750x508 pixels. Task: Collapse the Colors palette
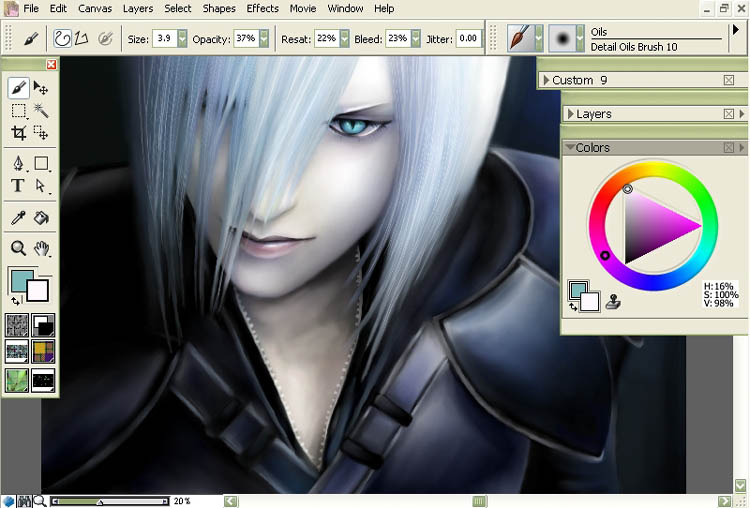[x=570, y=147]
